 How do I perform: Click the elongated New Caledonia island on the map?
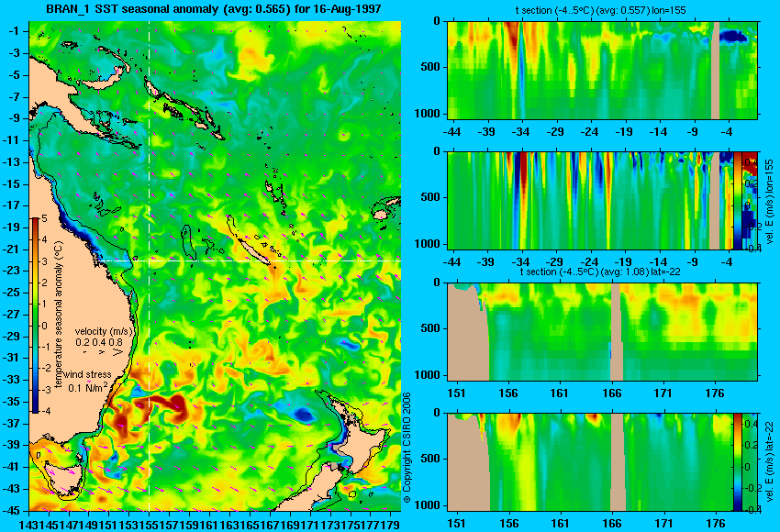(252, 249)
